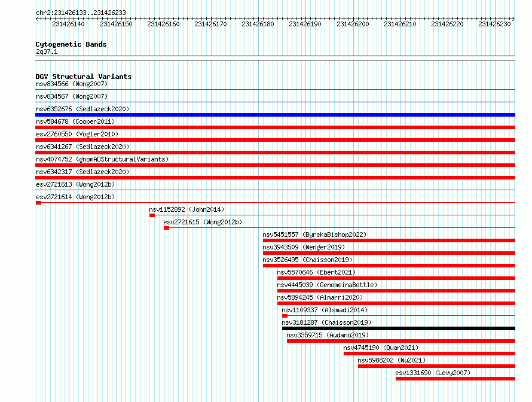The height and width of the screenshot is (402, 532).
Task: Open esv2721615 (Wong2012b) label
Action: click(203, 222)
